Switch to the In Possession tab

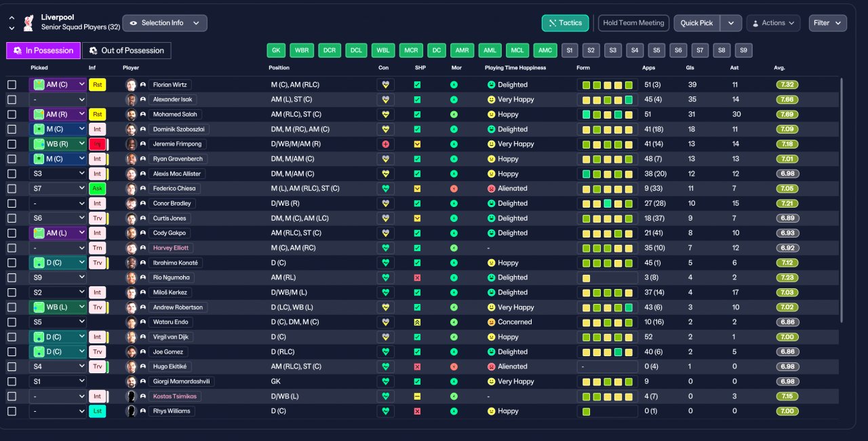click(x=43, y=50)
